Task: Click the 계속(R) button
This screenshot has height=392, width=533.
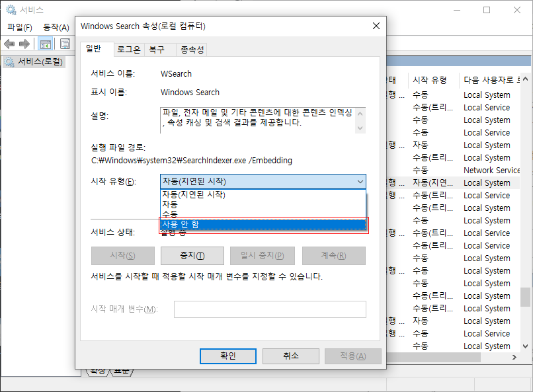Action: coord(333,256)
